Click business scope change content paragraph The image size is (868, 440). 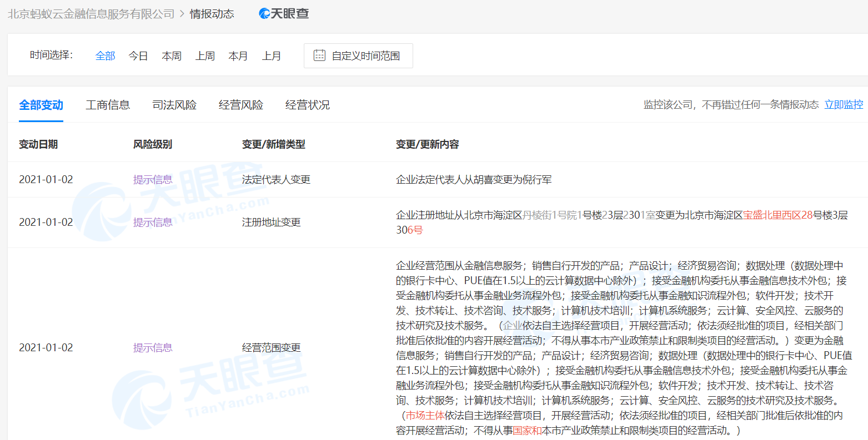[x=624, y=347]
